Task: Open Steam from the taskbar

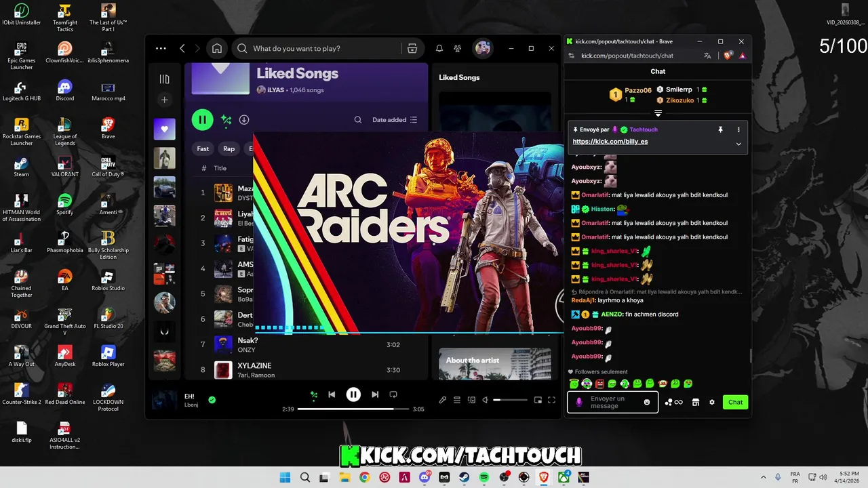Action: [x=464, y=477]
